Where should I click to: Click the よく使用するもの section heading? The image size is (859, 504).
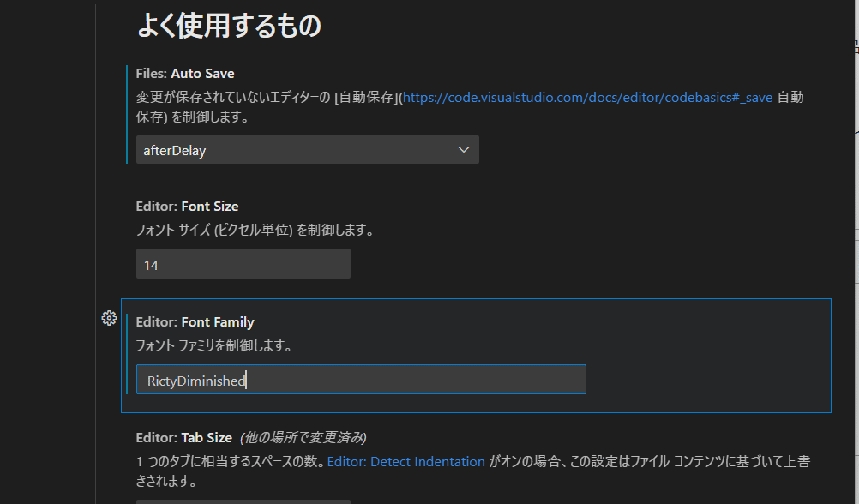[x=229, y=25]
